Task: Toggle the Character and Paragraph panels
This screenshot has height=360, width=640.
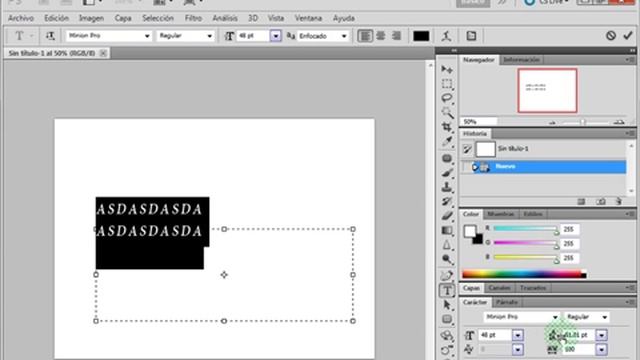Action: point(471,36)
